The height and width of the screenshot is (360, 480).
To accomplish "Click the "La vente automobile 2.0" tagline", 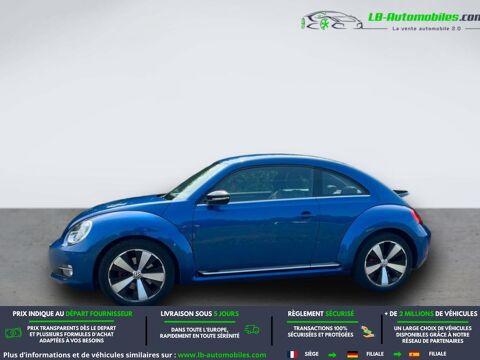I will 427,29.
